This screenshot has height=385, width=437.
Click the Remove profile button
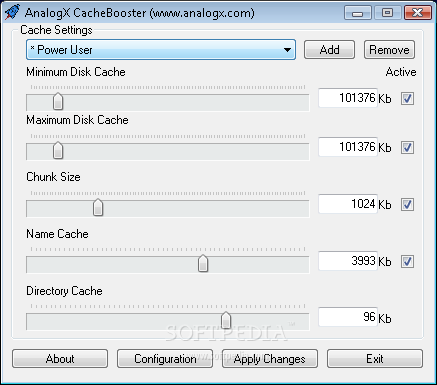[x=389, y=50]
